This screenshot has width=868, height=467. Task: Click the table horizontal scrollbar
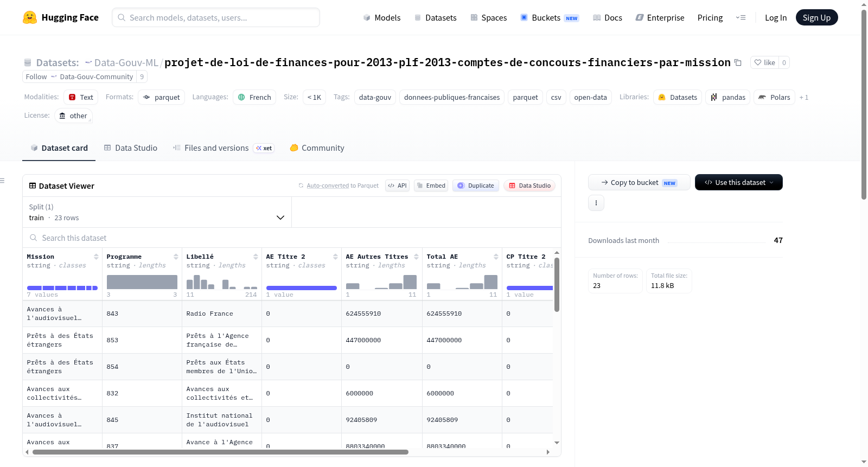[x=220, y=452]
